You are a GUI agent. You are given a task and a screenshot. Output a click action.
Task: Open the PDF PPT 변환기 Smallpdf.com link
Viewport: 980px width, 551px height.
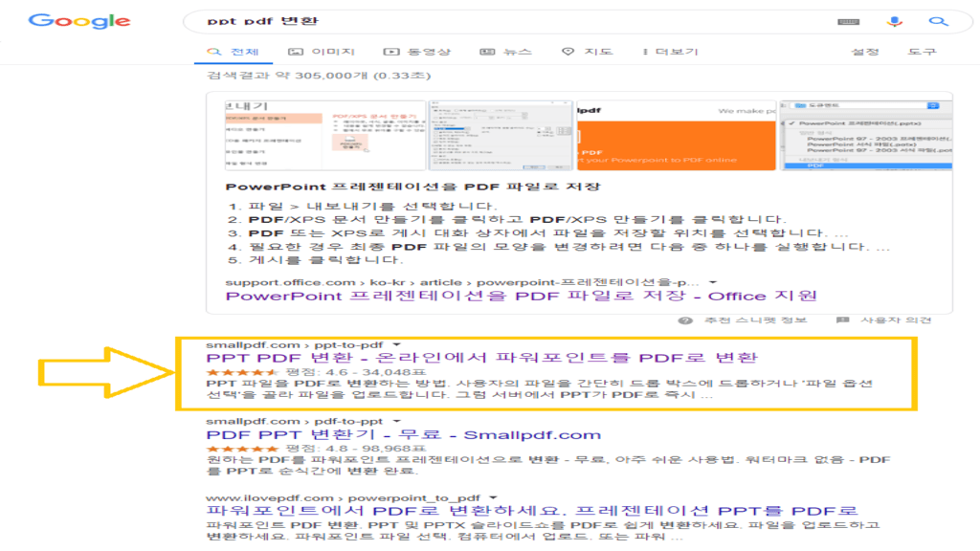coord(403,435)
